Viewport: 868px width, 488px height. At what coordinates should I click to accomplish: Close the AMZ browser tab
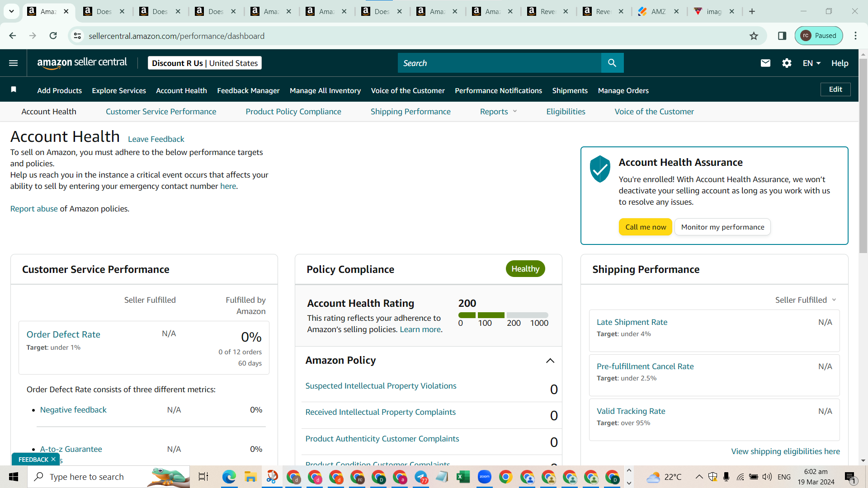point(676,11)
